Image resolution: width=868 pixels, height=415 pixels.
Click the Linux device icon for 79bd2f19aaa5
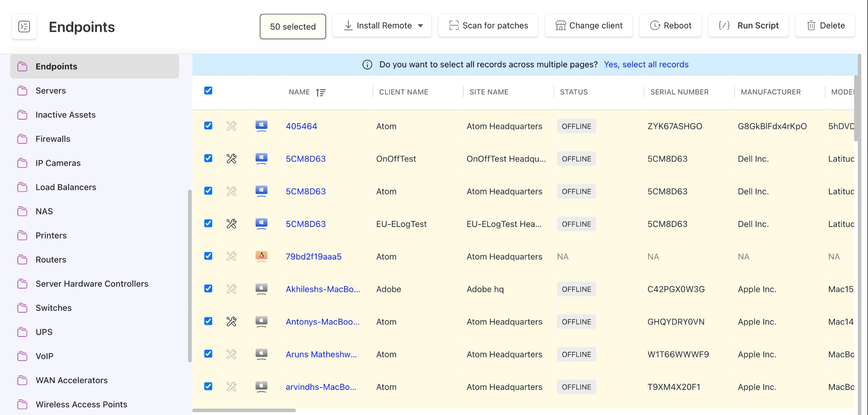point(262,256)
